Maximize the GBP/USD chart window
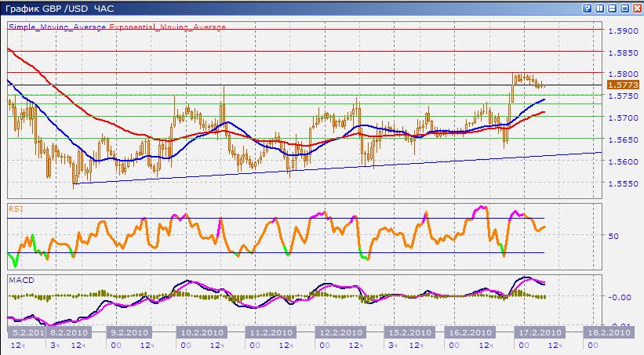 (624, 8)
